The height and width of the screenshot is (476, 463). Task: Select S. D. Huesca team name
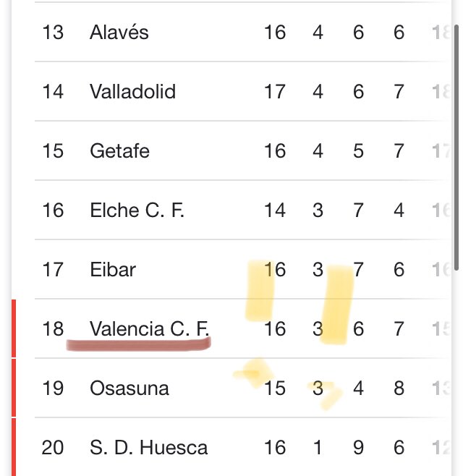149,448
